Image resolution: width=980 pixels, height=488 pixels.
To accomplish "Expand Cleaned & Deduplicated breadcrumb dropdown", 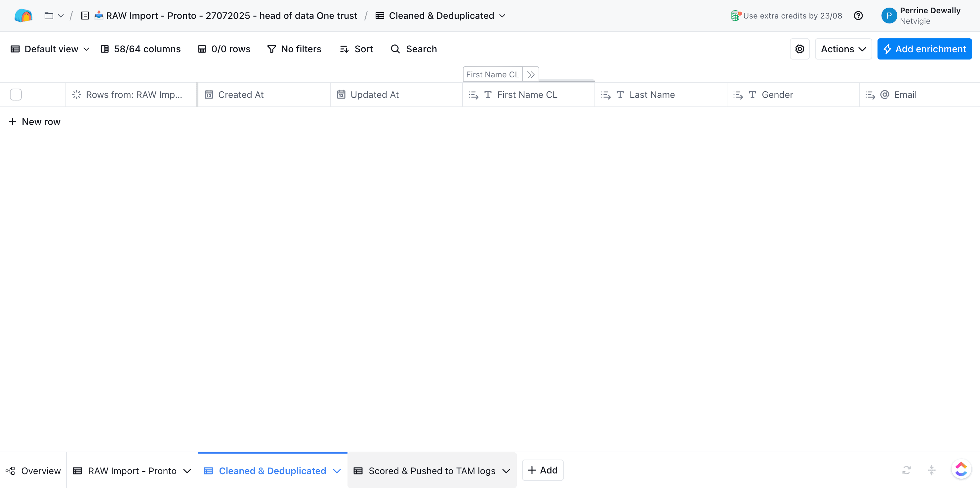I will 502,16.
